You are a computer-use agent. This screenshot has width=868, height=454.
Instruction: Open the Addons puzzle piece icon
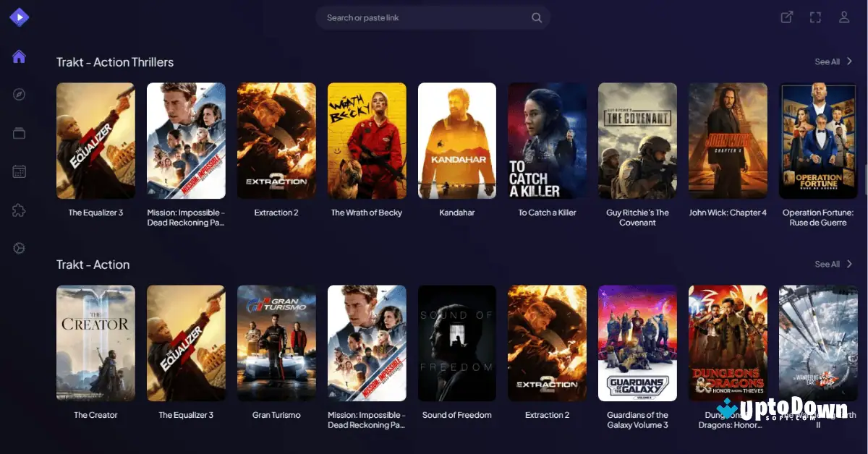tap(19, 210)
